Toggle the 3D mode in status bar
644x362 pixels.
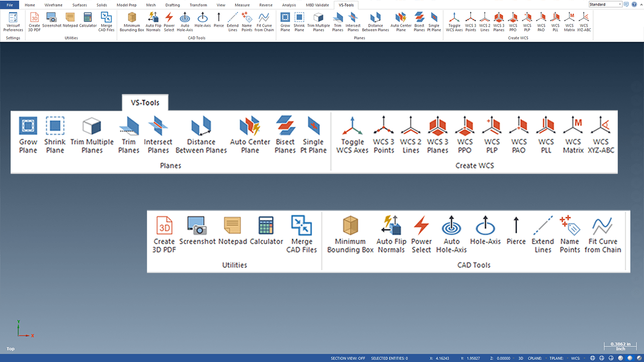(x=521, y=358)
